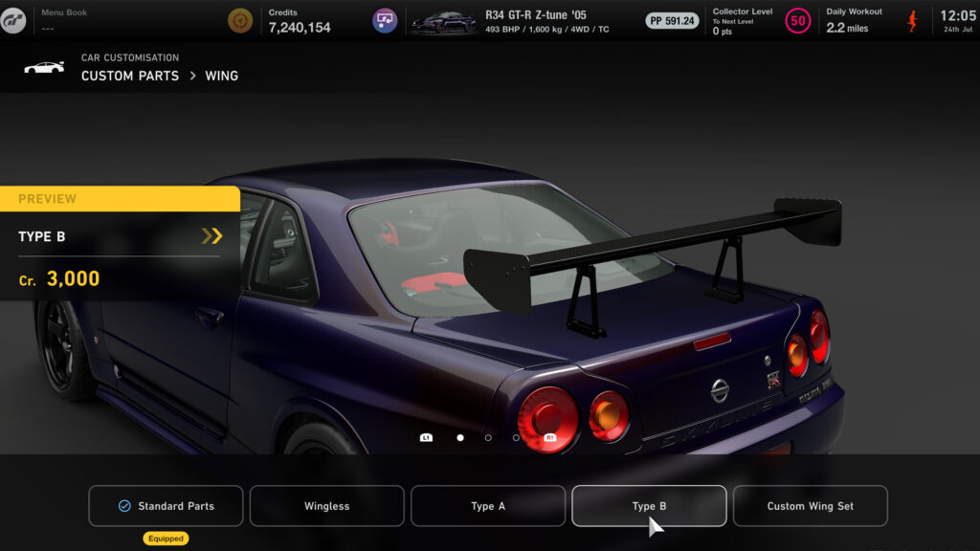
Task: Click the Collector Level label
Action: pos(743,11)
